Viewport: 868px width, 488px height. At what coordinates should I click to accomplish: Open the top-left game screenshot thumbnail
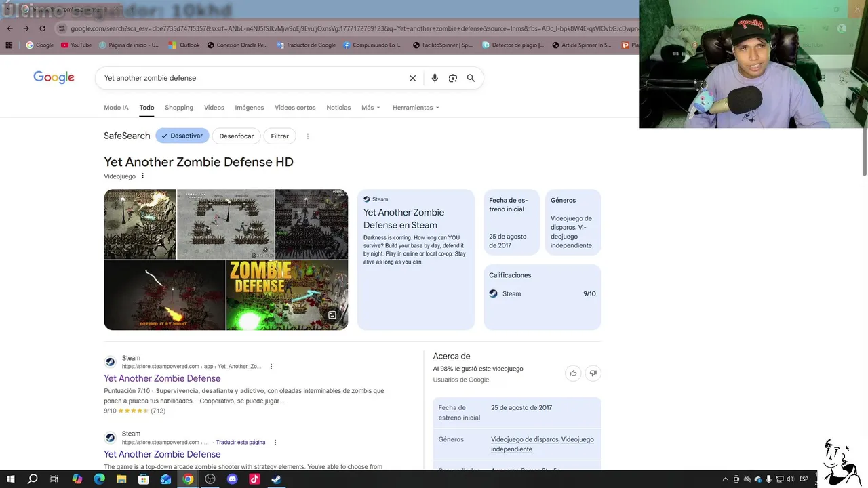pos(140,224)
